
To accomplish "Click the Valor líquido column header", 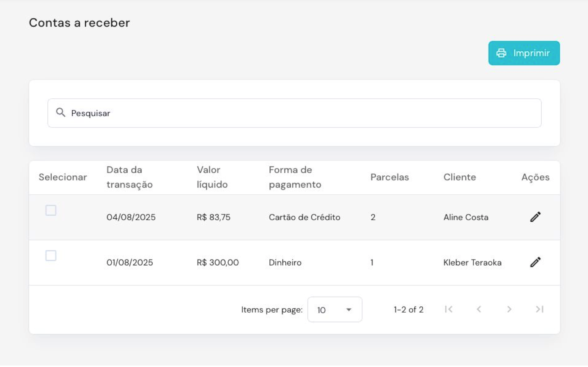I will [212, 177].
